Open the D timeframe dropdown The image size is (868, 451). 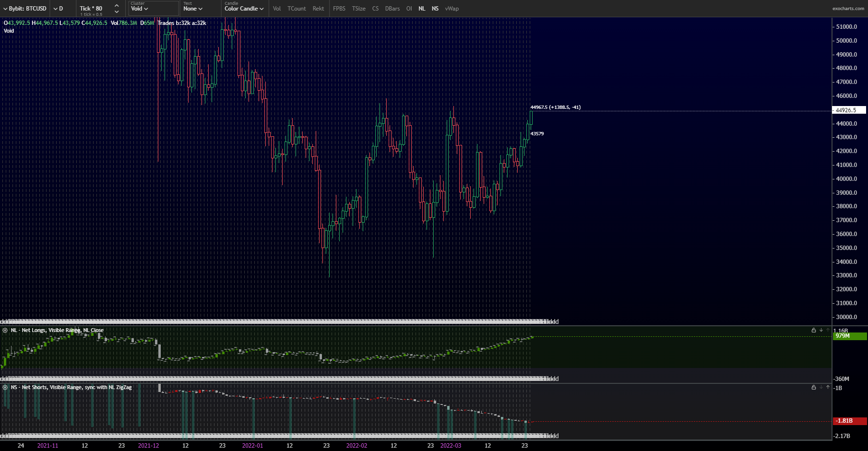[59, 9]
